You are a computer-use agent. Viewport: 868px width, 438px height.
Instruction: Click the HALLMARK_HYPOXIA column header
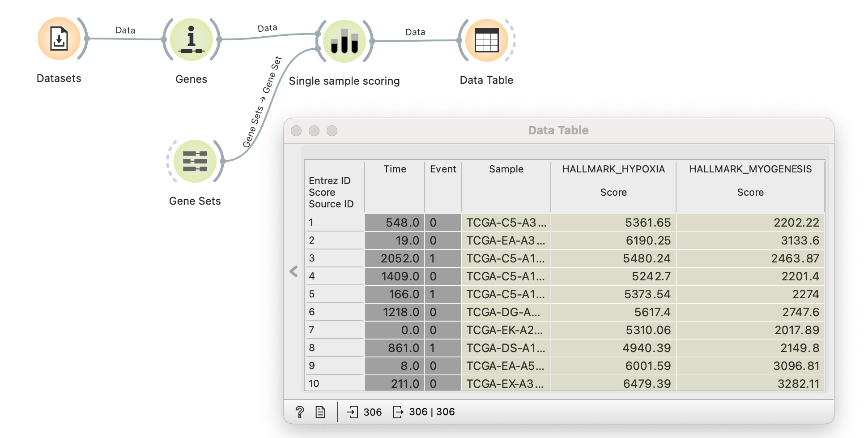pyautogui.click(x=613, y=169)
